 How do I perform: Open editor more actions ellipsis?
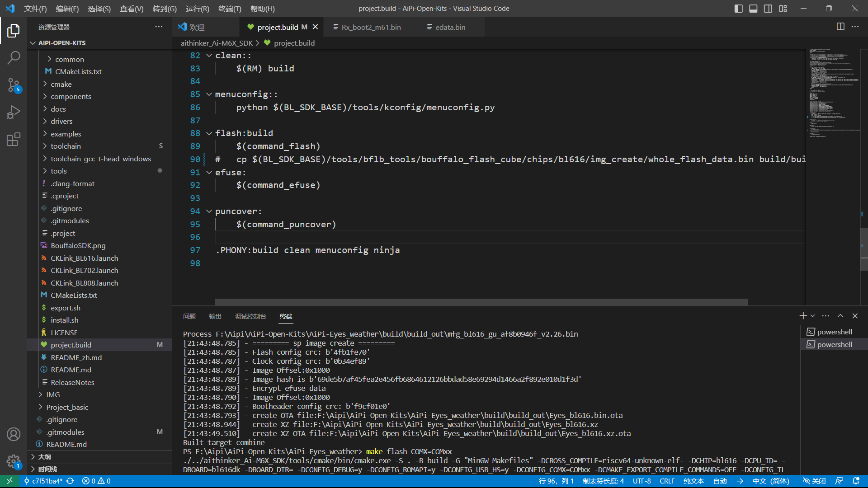tap(855, 27)
